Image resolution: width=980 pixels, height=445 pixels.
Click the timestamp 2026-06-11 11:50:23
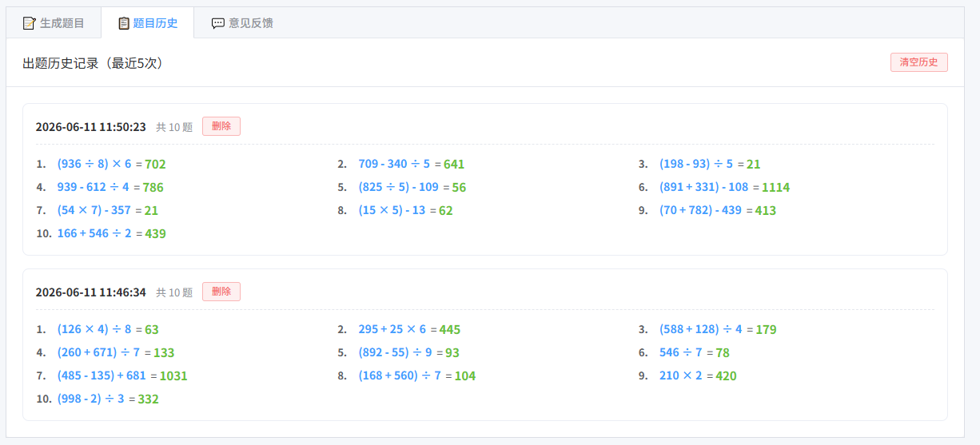pos(91,126)
